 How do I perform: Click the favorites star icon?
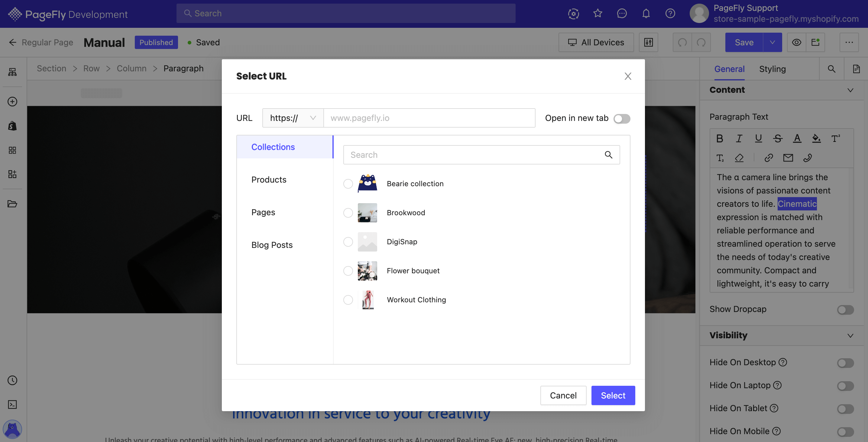[x=598, y=14]
